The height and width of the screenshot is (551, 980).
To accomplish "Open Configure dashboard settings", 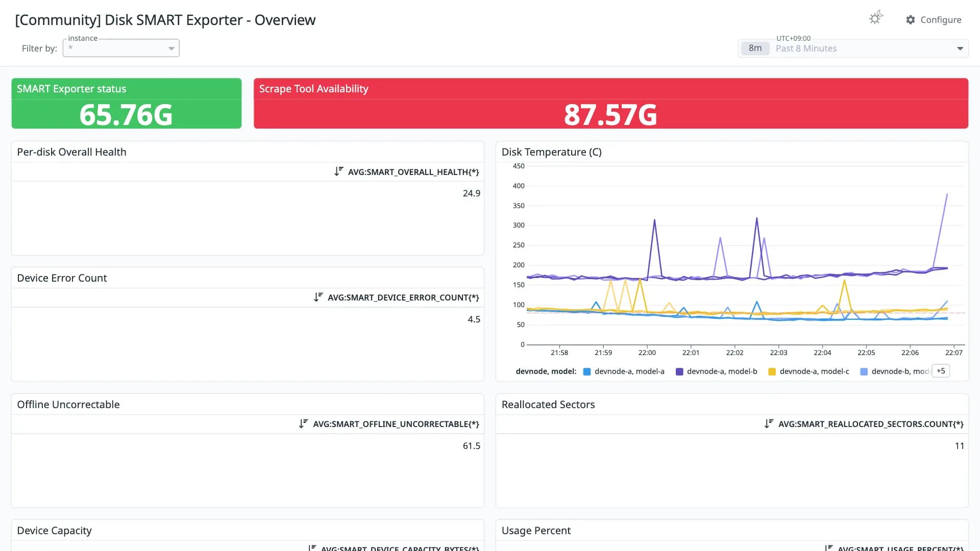I will coord(934,20).
